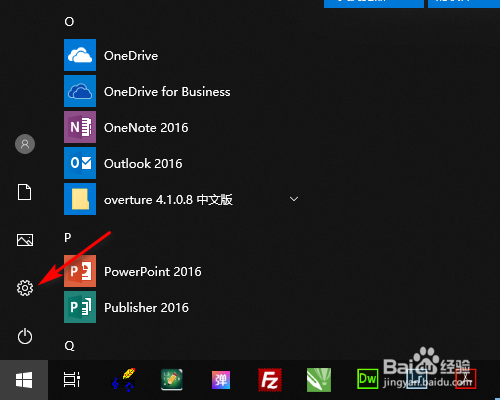Open OneNote 2016 entry

coord(146,128)
